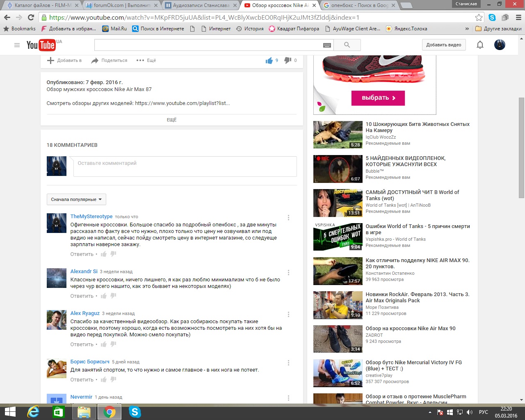This screenshot has width=525, height=420.
Task: Switch to Аудиозаписи Станислава tab
Action: pos(201,5)
